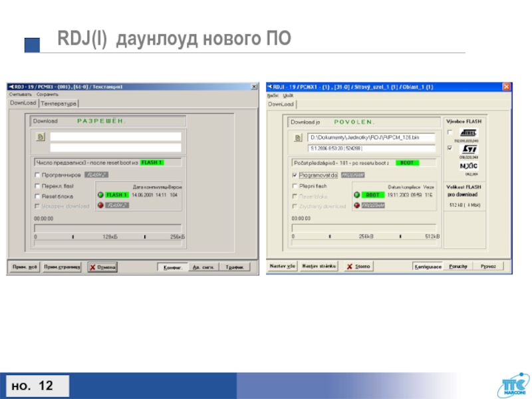Click compile date 14.06.2001 14:11
Screen dimensions: 532x399
148,195
